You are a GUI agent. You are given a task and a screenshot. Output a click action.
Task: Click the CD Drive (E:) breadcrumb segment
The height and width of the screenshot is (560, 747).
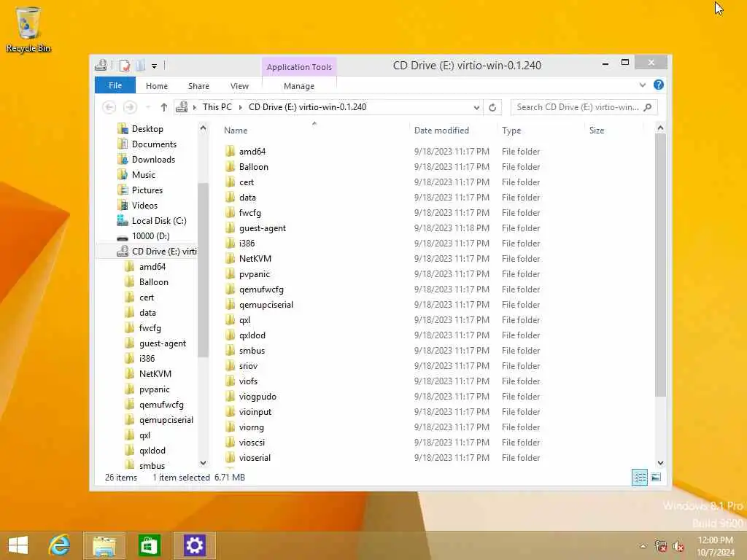pyautogui.click(x=307, y=107)
